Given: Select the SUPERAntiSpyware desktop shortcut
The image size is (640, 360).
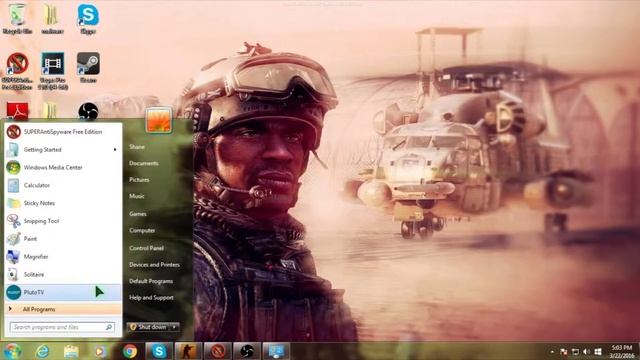Looking at the screenshot, I should click(x=17, y=71).
